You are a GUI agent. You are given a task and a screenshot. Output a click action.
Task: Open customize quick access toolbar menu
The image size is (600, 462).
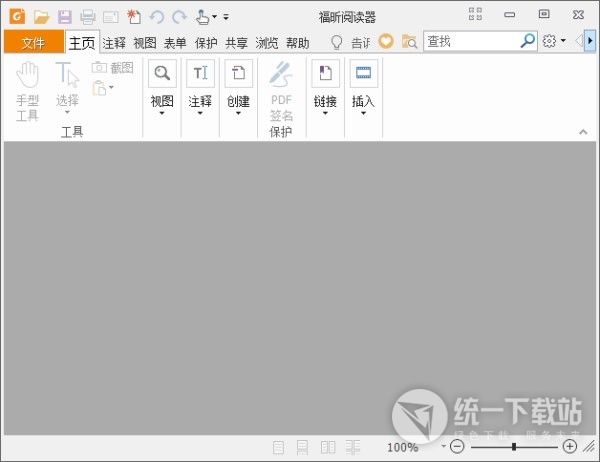[x=226, y=17]
